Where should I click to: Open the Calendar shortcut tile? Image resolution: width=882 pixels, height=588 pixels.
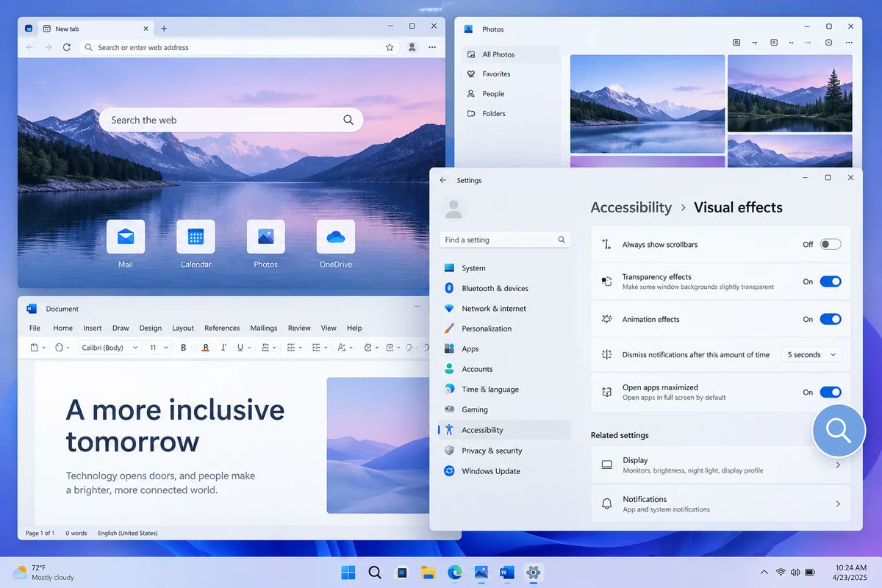pyautogui.click(x=196, y=237)
